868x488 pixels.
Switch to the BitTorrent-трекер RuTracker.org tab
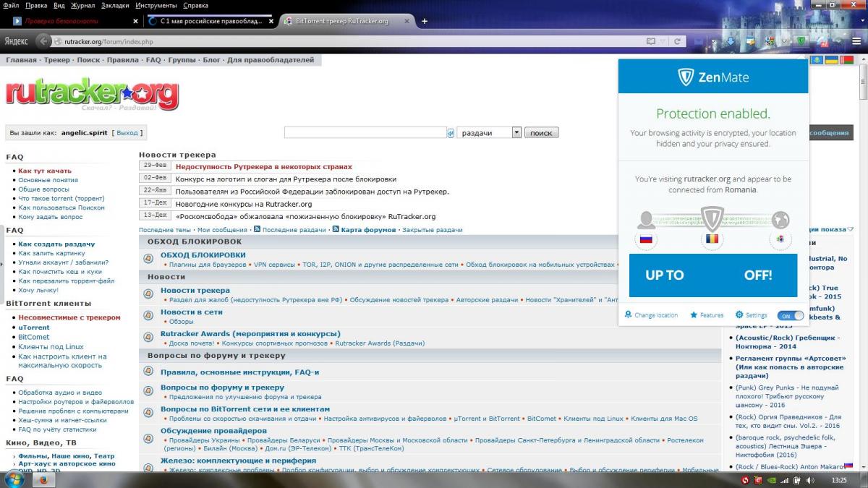346,21
